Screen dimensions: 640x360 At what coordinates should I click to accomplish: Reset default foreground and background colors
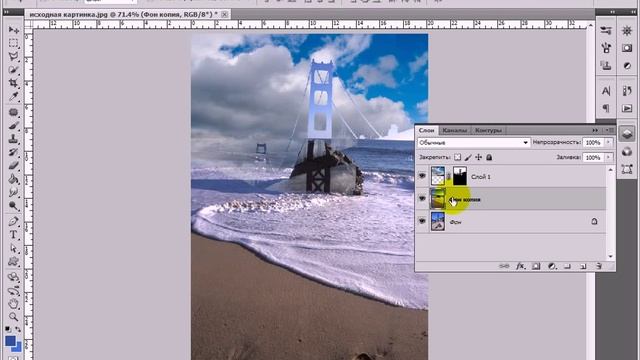[8, 329]
